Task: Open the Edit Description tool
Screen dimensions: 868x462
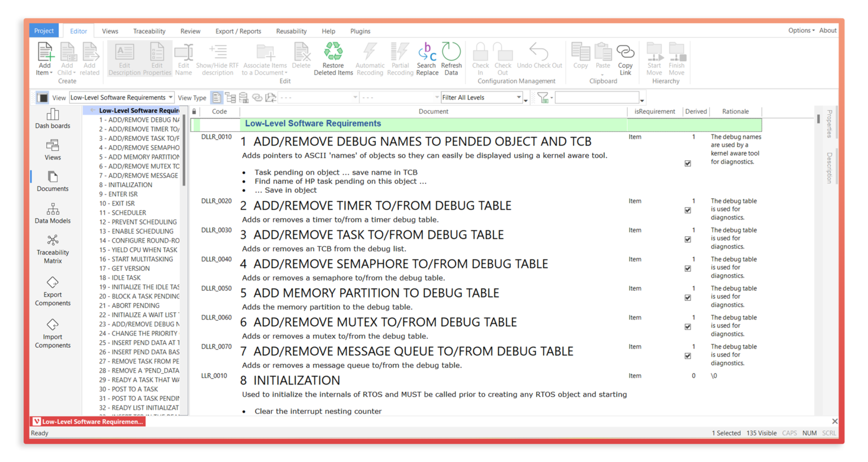Action: [x=124, y=59]
